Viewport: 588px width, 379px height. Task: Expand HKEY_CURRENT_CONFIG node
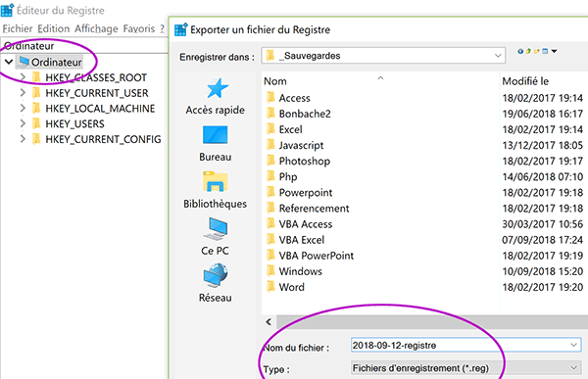click(x=23, y=139)
